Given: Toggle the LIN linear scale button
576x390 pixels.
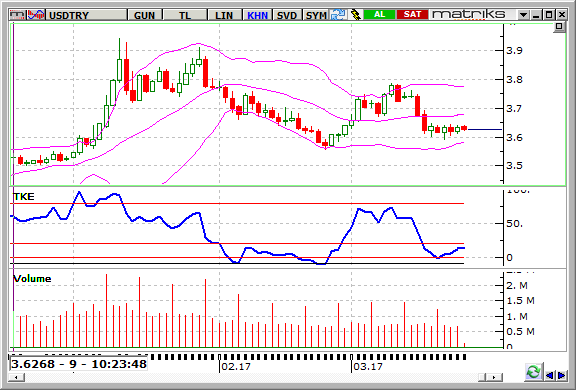Looking at the screenshot, I should click(x=224, y=15).
